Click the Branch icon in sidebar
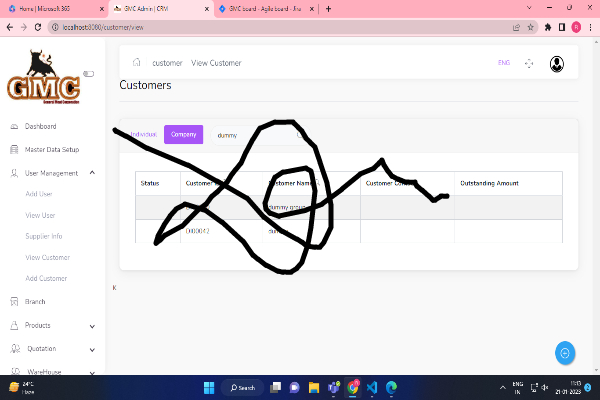Viewport: 600px width, 400px height. [13, 301]
